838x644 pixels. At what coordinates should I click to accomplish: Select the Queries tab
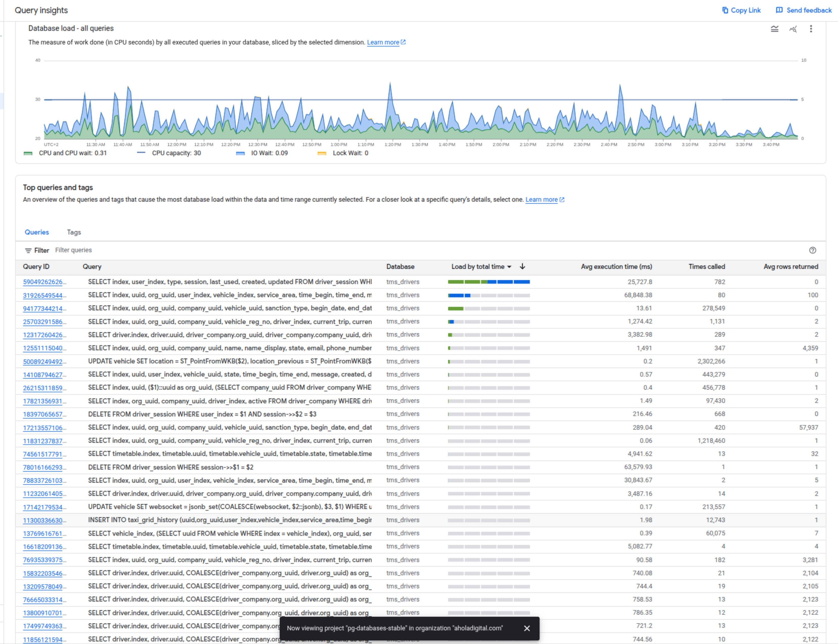click(x=37, y=232)
